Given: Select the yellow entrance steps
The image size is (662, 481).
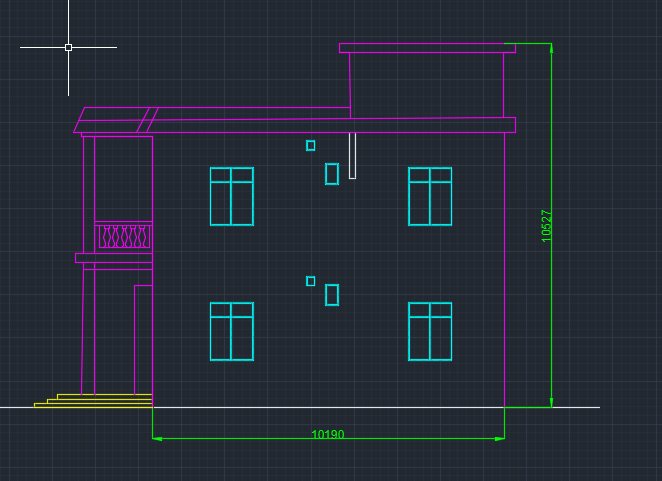Looking at the screenshot, I should coord(93,401).
